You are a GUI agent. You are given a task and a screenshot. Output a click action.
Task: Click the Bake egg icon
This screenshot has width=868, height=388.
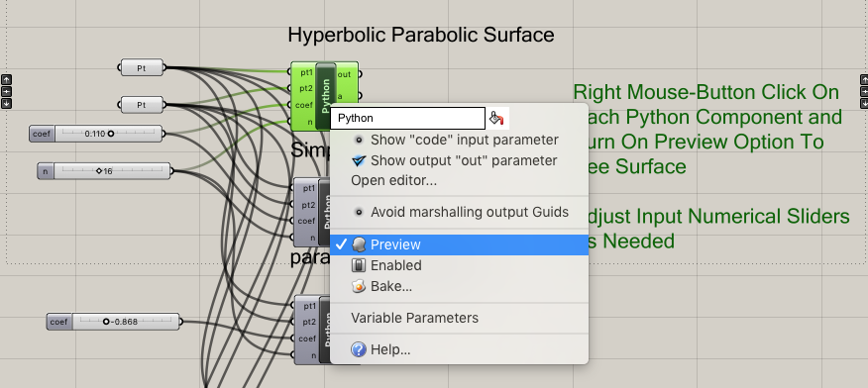click(359, 286)
